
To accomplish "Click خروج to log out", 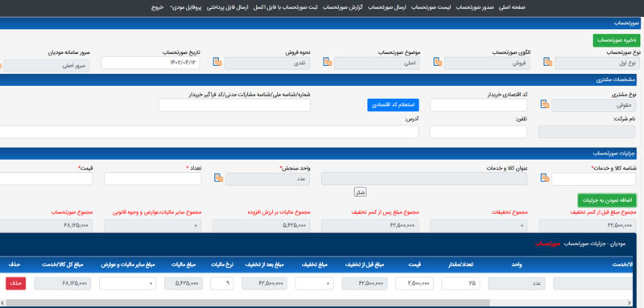I will tap(157, 8).
